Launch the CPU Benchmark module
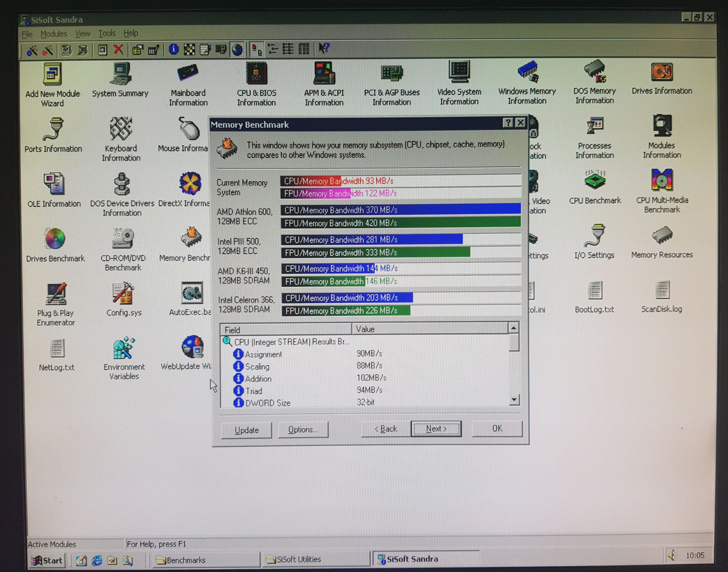Viewport: 728px width, 572px height. pos(595,187)
